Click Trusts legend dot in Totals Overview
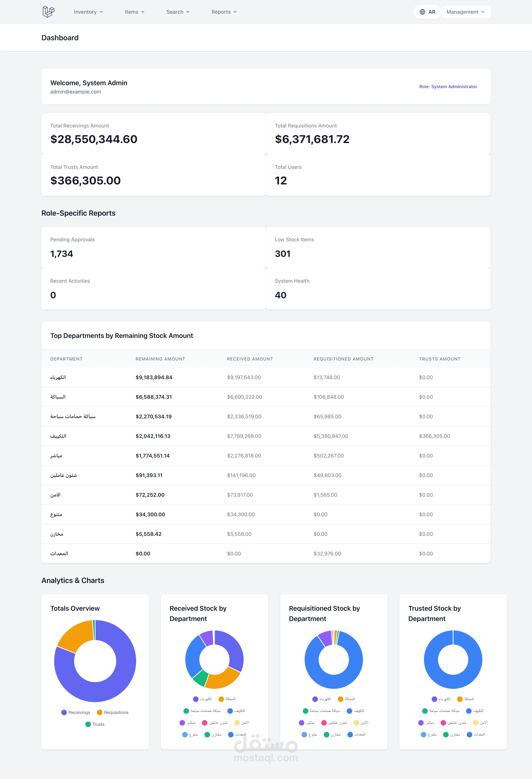The image size is (532, 779). pos(88,724)
